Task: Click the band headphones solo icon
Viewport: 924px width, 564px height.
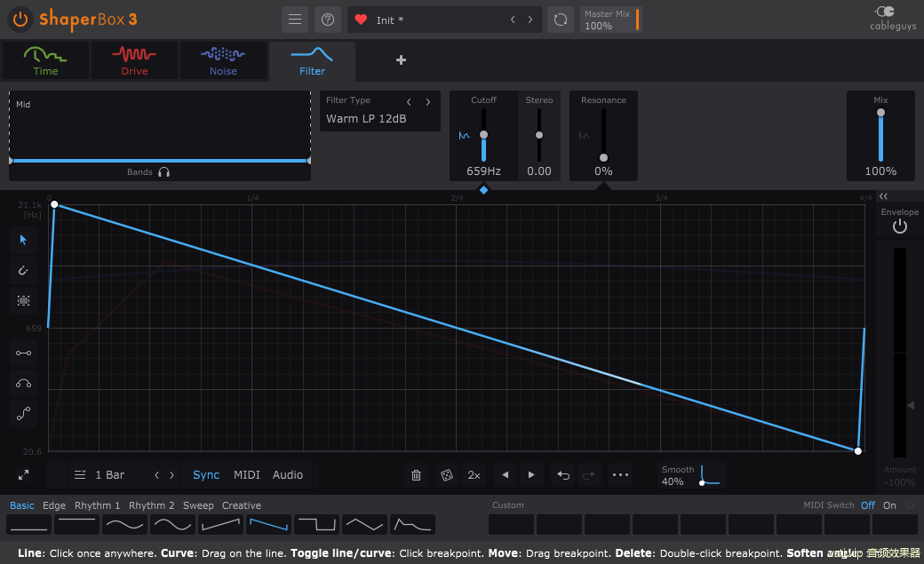Action: point(163,172)
